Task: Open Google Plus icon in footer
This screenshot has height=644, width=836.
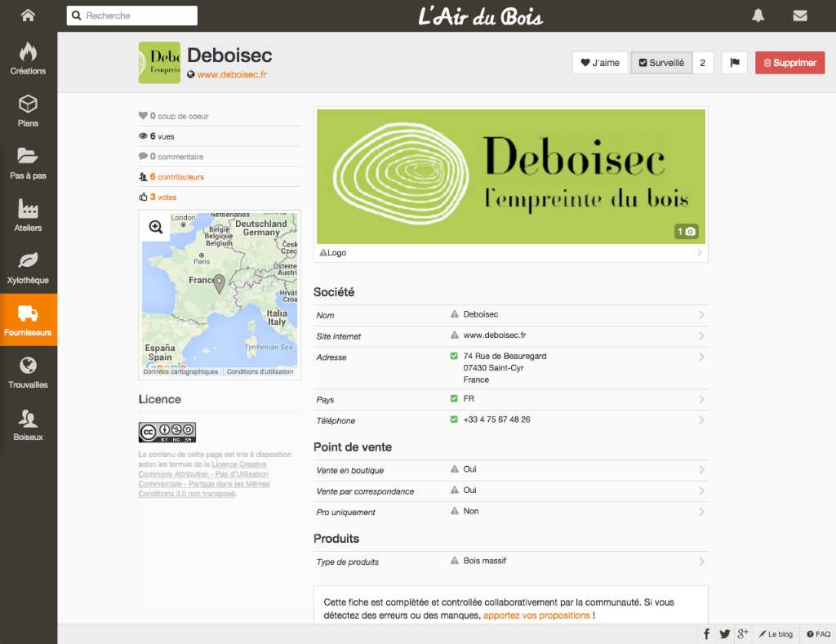Action: tap(743, 634)
